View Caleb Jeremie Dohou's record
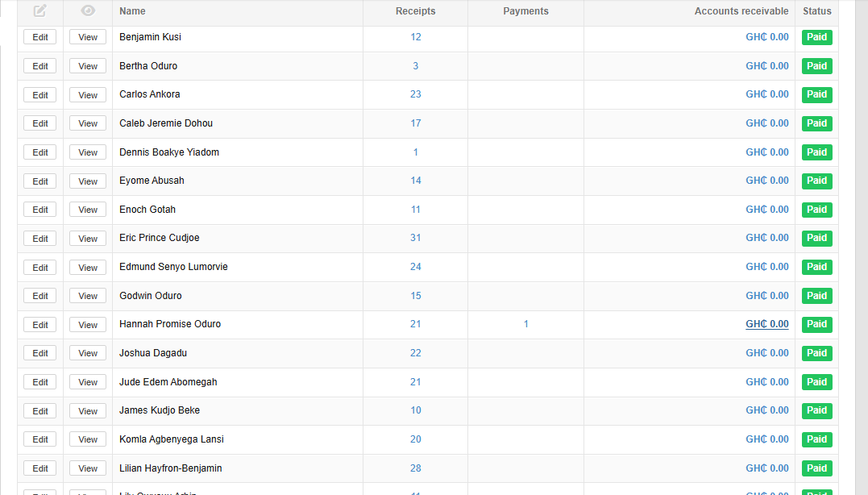868x495 pixels. tap(88, 123)
